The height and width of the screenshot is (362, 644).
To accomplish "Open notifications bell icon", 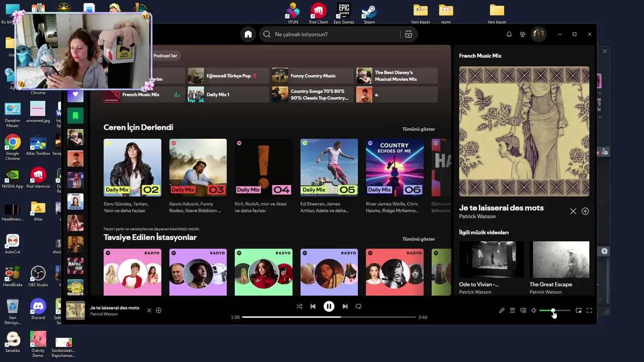I will click(509, 34).
